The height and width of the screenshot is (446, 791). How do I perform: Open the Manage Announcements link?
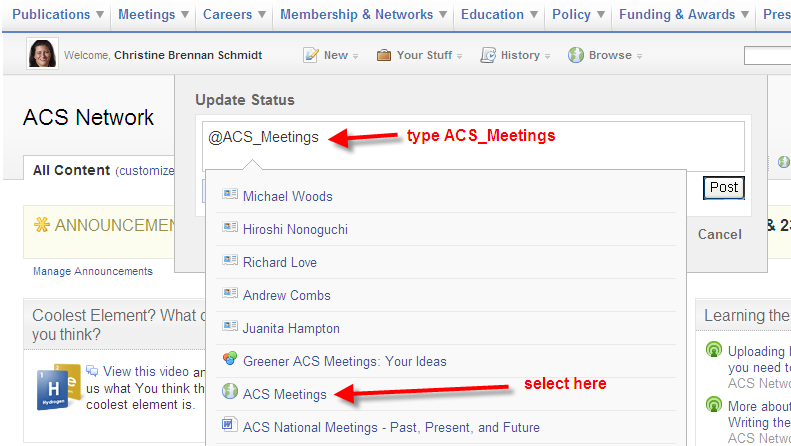pyautogui.click(x=93, y=271)
